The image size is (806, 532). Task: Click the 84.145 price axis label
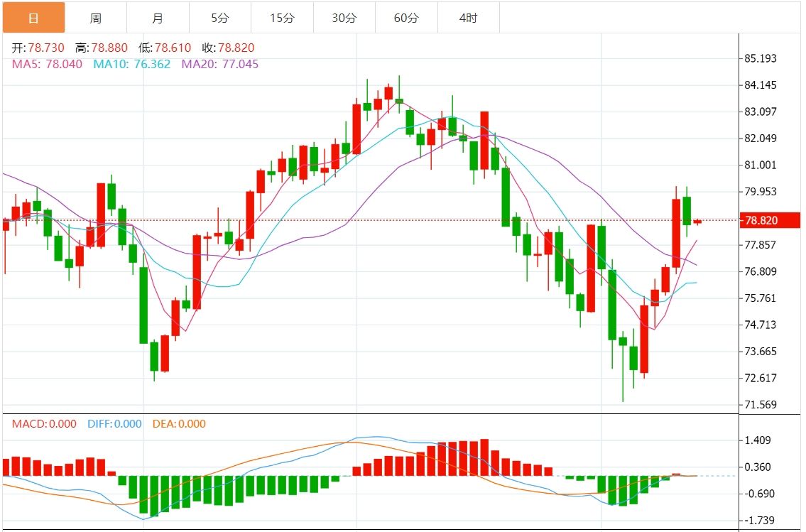pos(761,85)
